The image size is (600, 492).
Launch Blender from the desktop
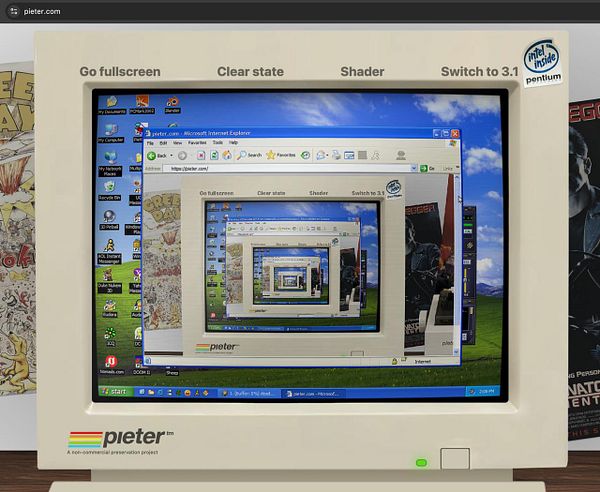pos(172,105)
